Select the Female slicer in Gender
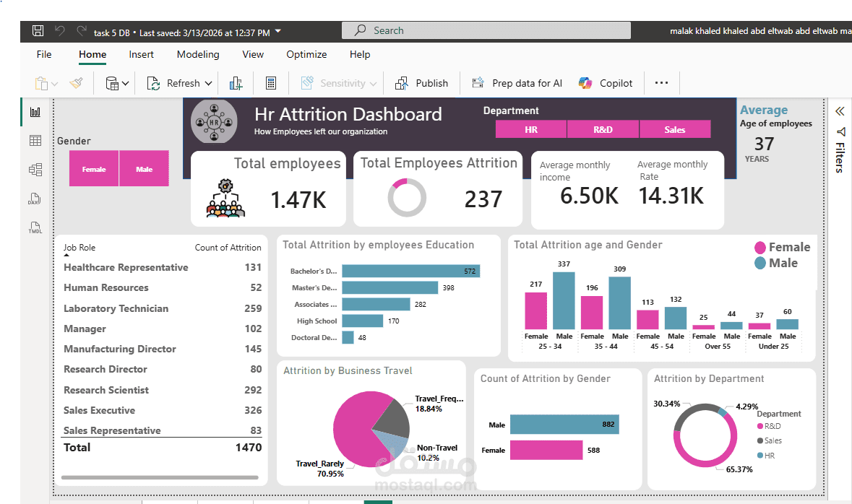 click(94, 168)
